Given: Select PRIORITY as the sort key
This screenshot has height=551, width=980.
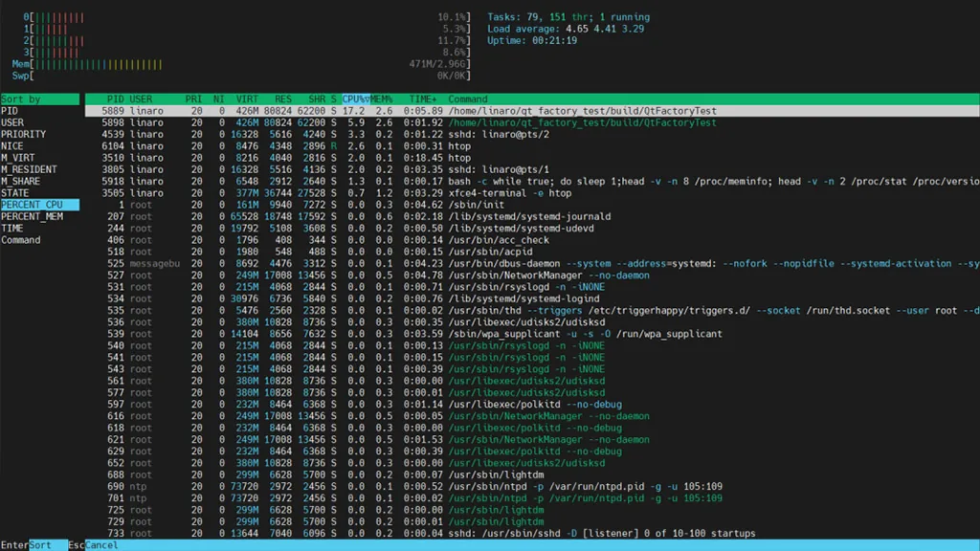Looking at the screenshot, I should pyautogui.click(x=40, y=134).
